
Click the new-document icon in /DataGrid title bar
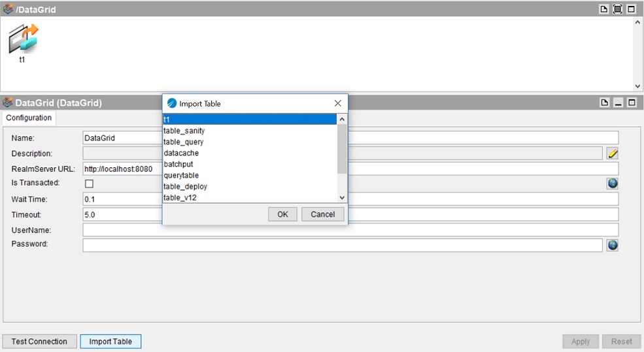[603, 9]
